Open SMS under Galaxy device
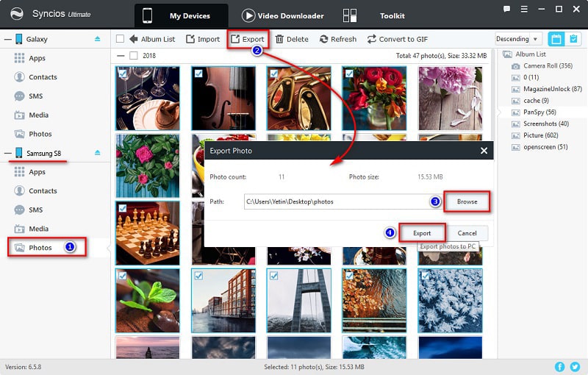 pyautogui.click(x=35, y=96)
